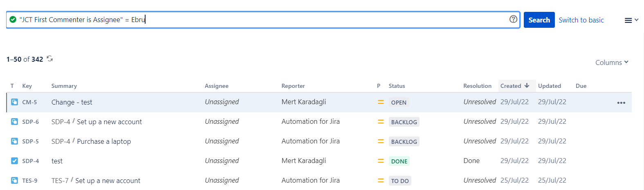Click the DONE status badge for SDP-4
Image resolution: width=644 pixels, height=190 pixels.
[x=399, y=161]
